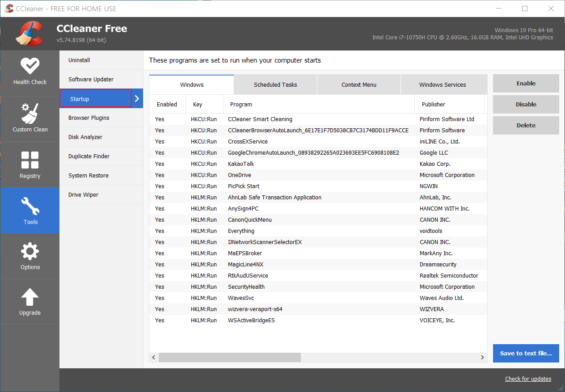The image size is (565, 392).
Task: Click publisher VOICEYE, Inc. cell
Action: click(x=437, y=320)
